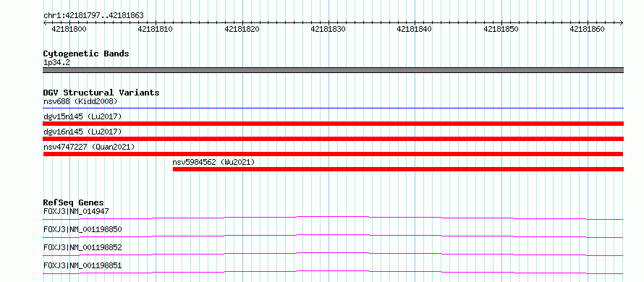
Task: Click ruler tick label 42181830
Action: coord(329,30)
